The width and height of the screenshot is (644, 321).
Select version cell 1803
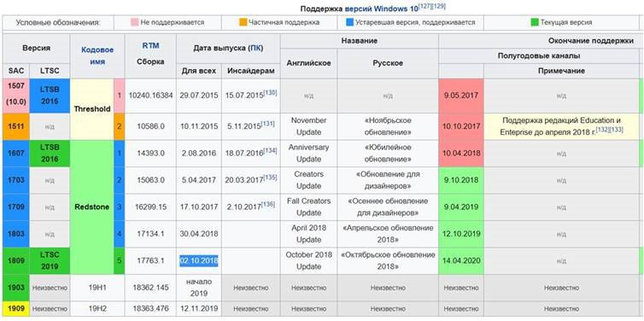[16, 234]
